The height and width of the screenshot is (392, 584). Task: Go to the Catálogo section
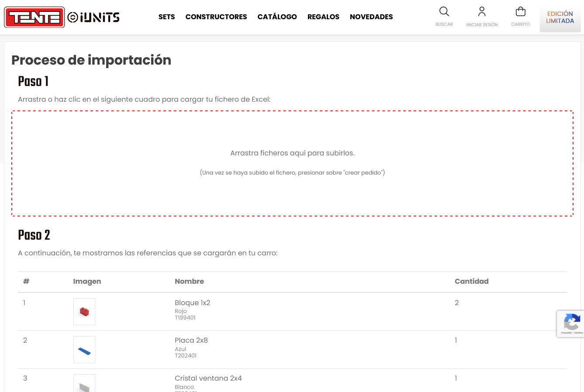277,17
